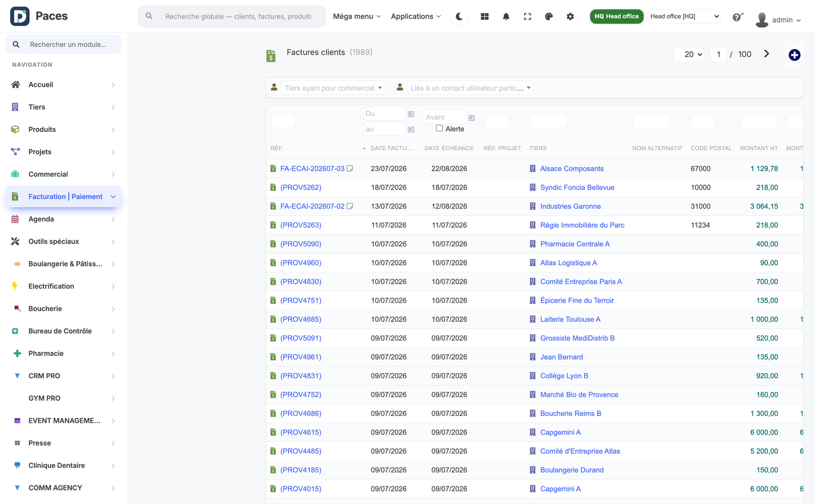This screenshot has width=815, height=504.
Task: Click the Code postal filter field
Action: coord(703,121)
